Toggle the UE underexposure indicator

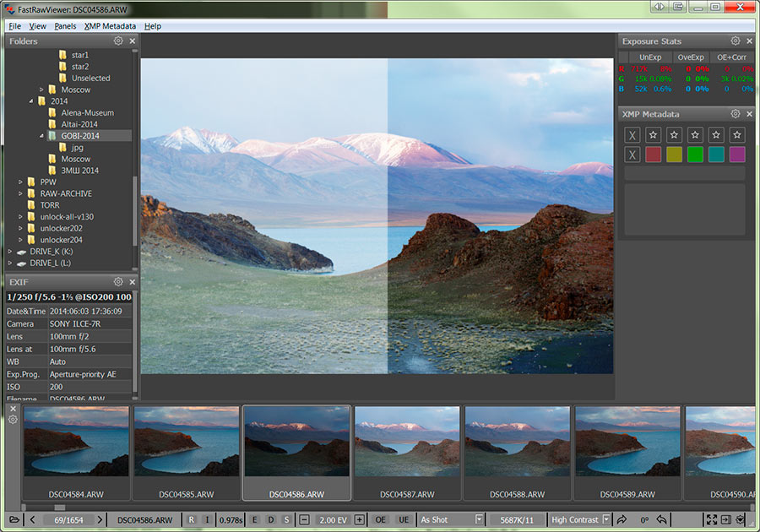point(404,519)
